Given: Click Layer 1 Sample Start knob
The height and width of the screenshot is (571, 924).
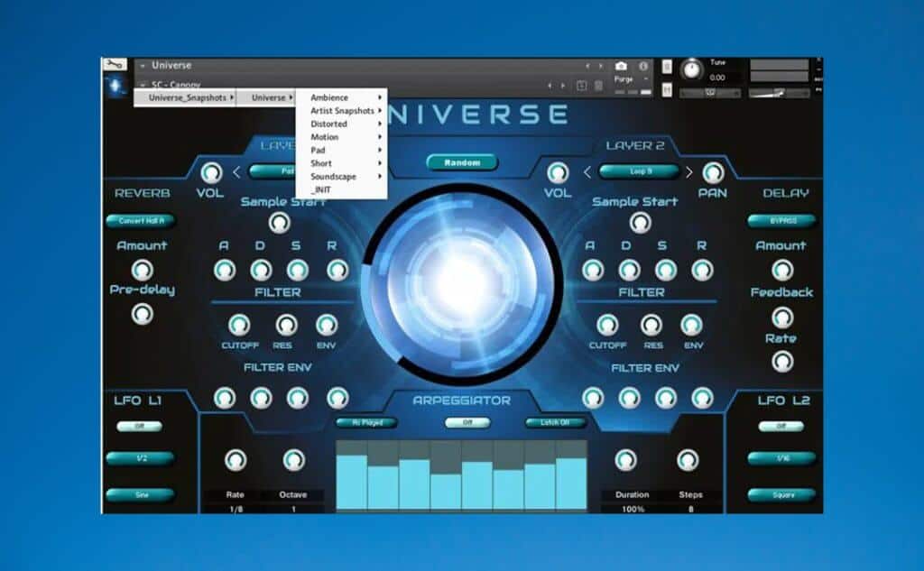Looking at the screenshot, I should pos(280,223).
